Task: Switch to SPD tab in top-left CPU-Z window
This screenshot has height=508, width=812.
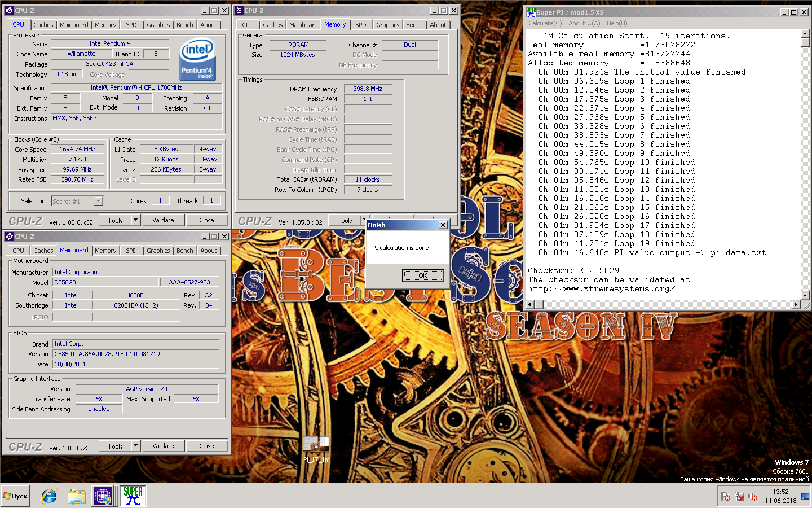Action: point(131,25)
